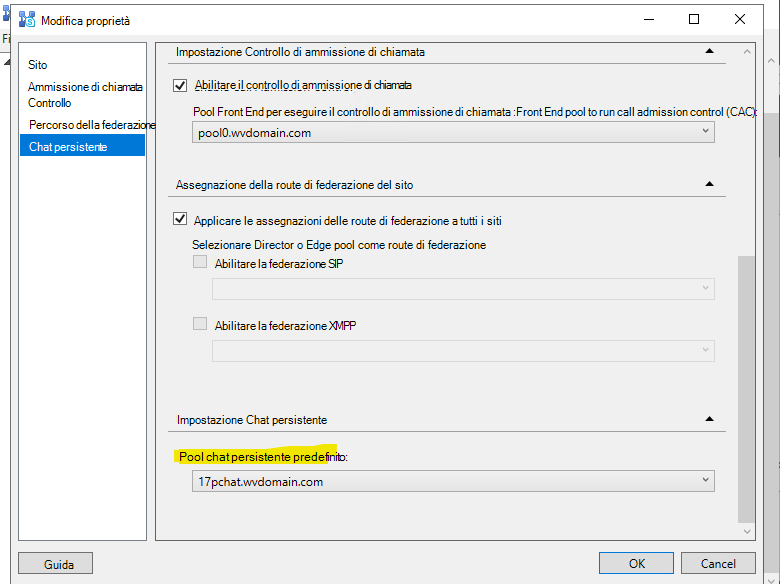Click the Guida help button
The height and width of the screenshot is (584, 780).
pyautogui.click(x=56, y=564)
